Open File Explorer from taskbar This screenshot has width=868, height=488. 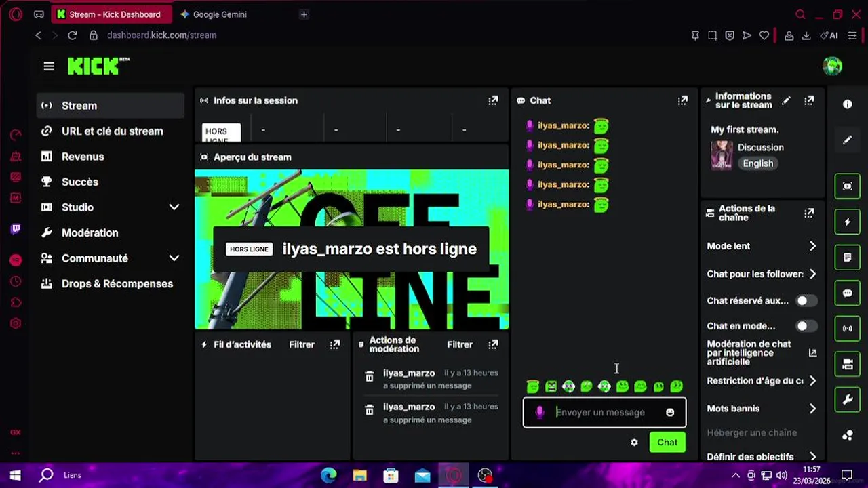click(x=359, y=476)
